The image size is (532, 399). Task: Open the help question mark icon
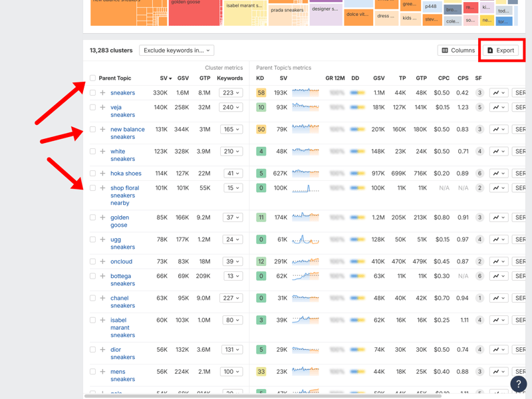coord(518,384)
